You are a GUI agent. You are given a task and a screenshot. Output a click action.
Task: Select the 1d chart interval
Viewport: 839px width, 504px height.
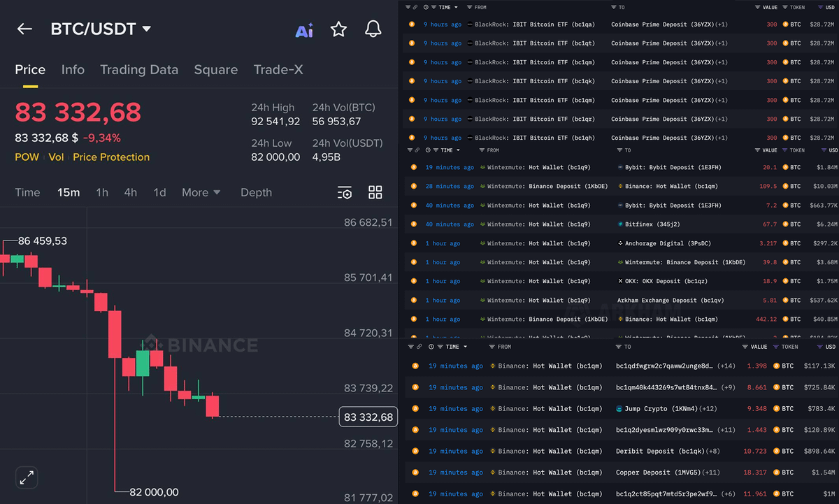point(160,192)
